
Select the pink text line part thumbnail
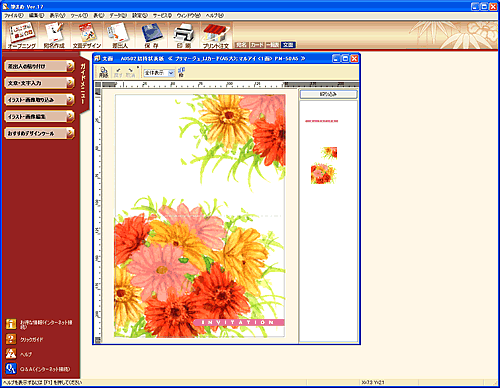pos(322,121)
